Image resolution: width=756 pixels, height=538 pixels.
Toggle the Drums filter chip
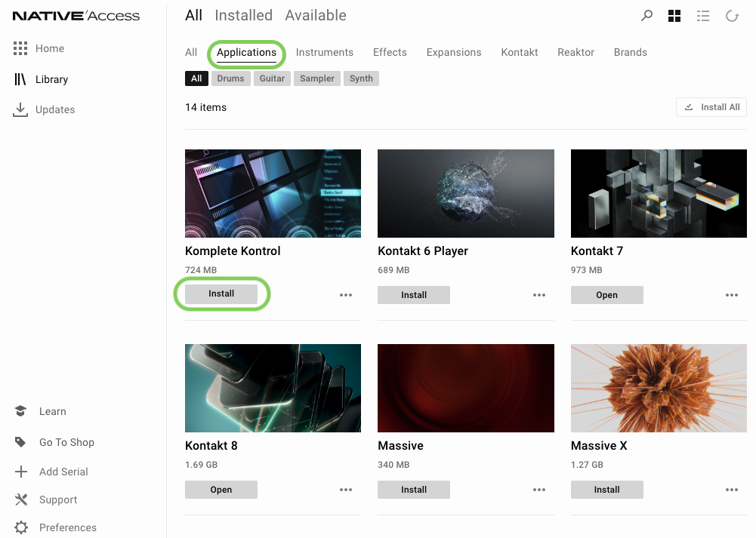(230, 78)
